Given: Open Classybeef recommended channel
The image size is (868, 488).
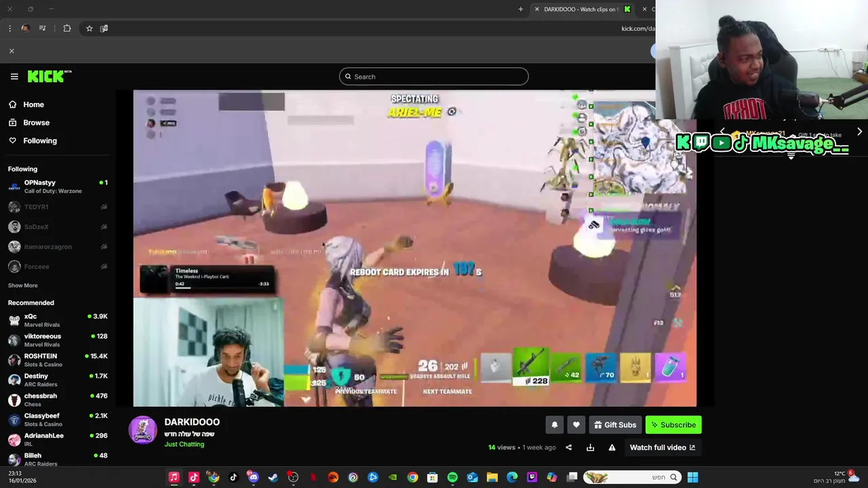Looking at the screenshot, I should click(58, 420).
